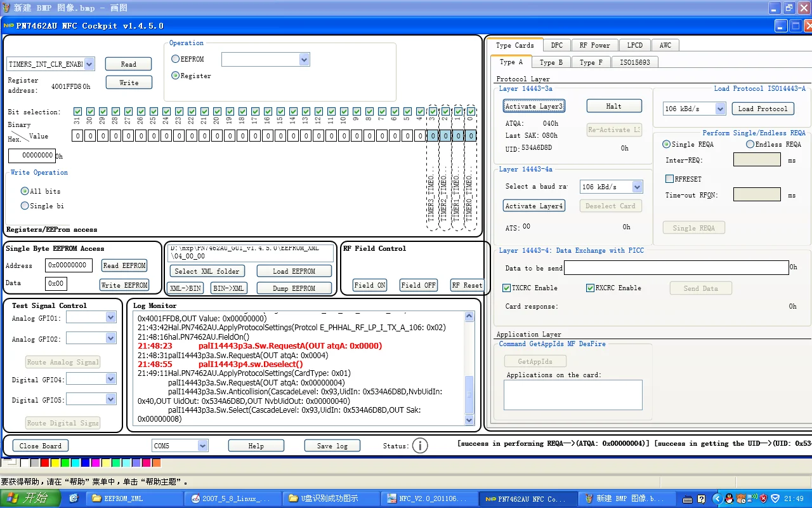Click the question mark help tray icon

[x=701, y=499]
